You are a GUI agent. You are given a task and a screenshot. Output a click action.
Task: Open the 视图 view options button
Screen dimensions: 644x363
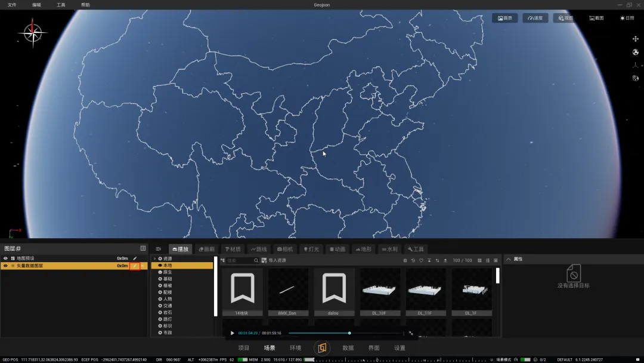[565, 18]
